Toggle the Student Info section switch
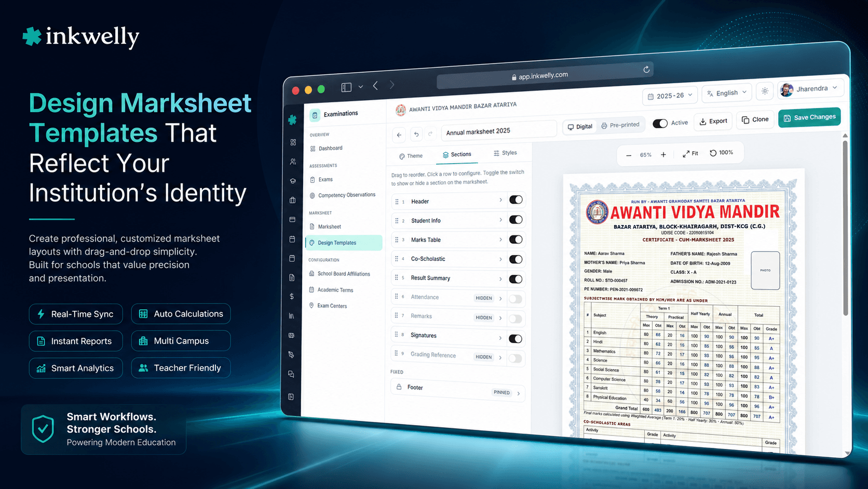868x489 pixels. pos(516,219)
